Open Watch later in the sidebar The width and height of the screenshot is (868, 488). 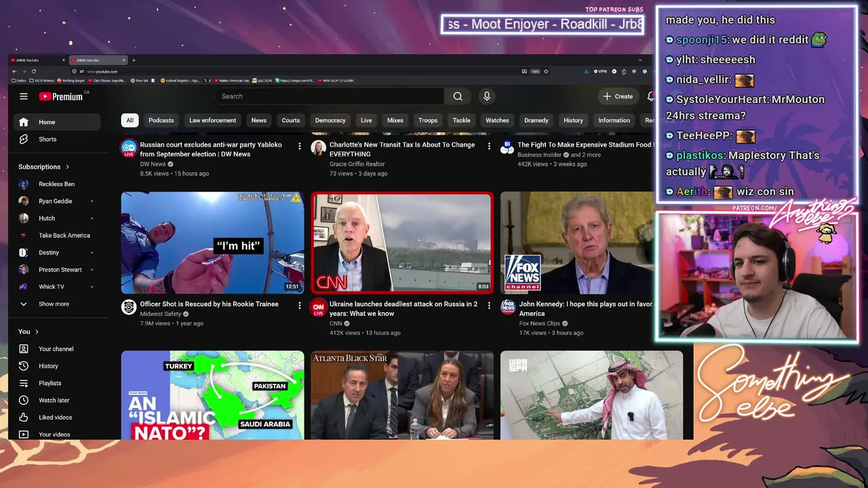pyautogui.click(x=57, y=400)
